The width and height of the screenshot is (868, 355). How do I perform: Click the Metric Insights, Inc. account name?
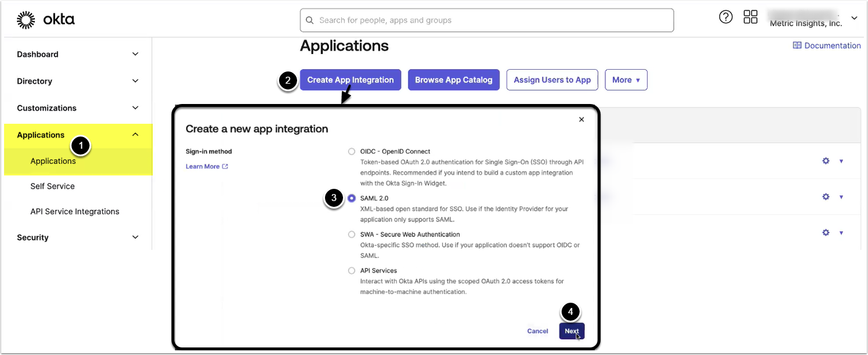pos(806,23)
